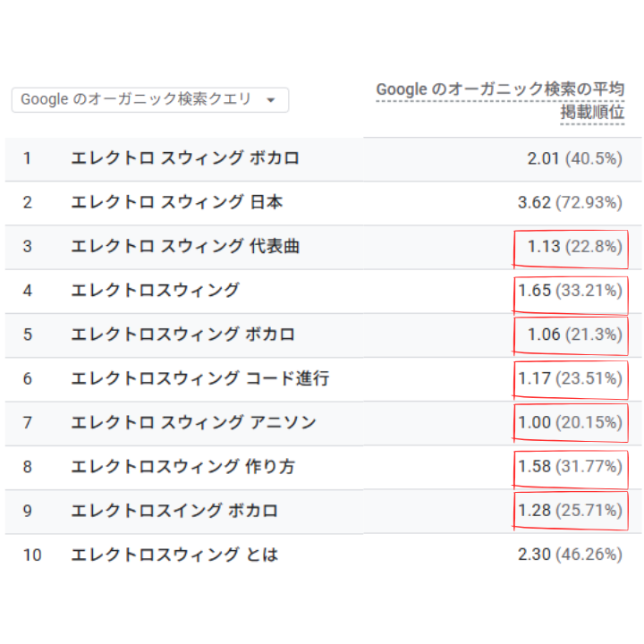Click query エレクトロスウィング コード進行
The width and height of the screenshot is (644, 644).
pos(200,378)
